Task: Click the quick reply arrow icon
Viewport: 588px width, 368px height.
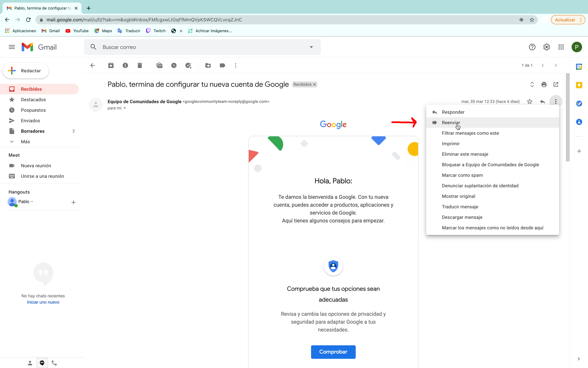Action: pyautogui.click(x=543, y=102)
